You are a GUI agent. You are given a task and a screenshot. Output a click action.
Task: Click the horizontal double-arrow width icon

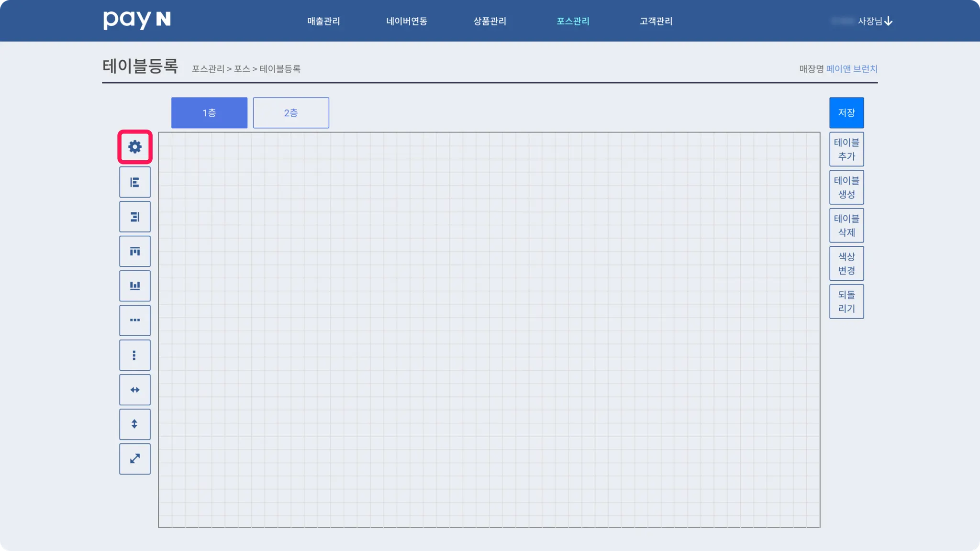pos(135,390)
